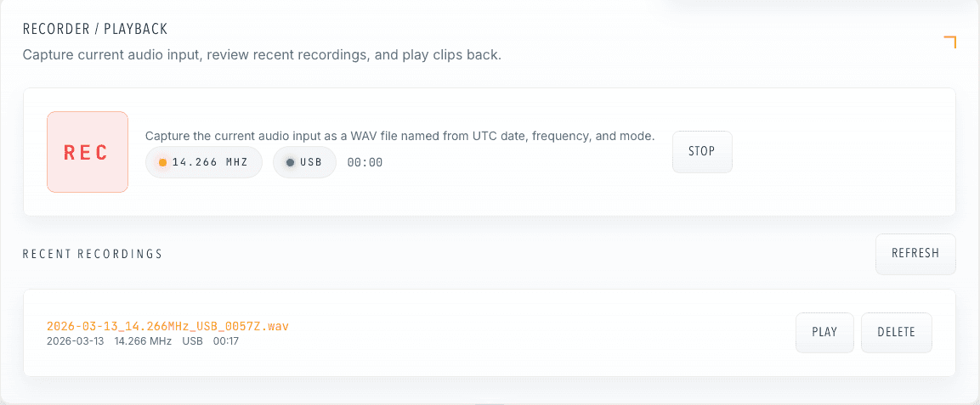Click the Recorder / Playback panel heading

[x=95, y=29]
